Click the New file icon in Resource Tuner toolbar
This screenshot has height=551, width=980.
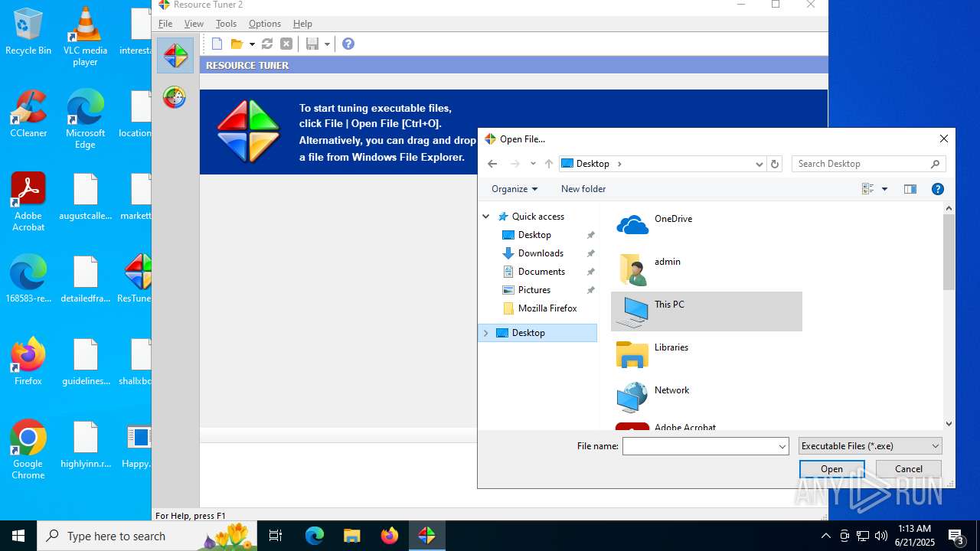click(217, 44)
